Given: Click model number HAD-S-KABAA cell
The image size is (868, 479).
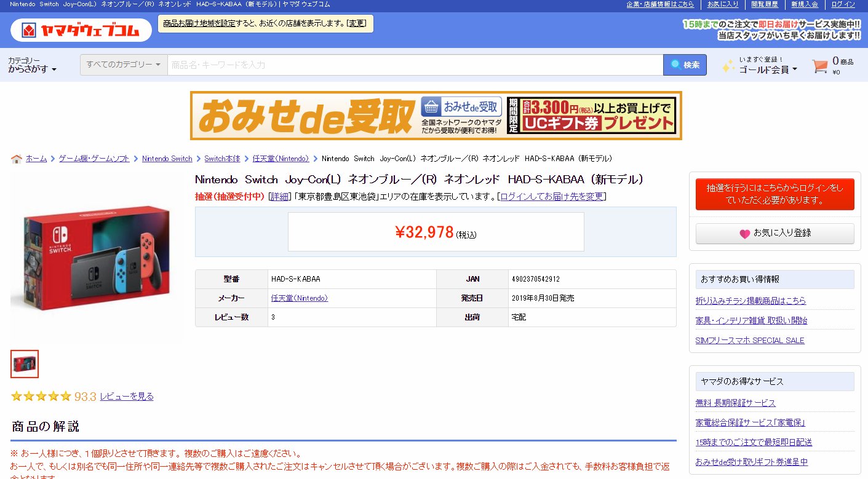Looking at the screenshot, I should pyautogui.click(x=352, y=279).
